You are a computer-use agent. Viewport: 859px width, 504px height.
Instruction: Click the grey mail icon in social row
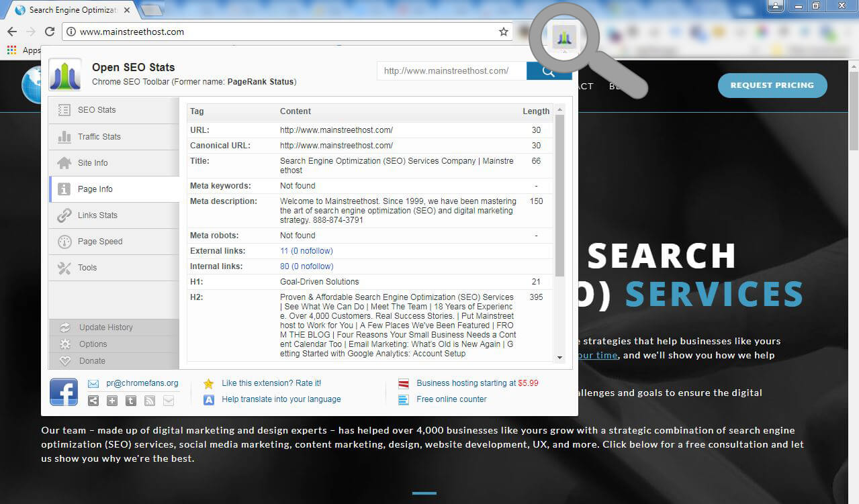click(169, 401)
